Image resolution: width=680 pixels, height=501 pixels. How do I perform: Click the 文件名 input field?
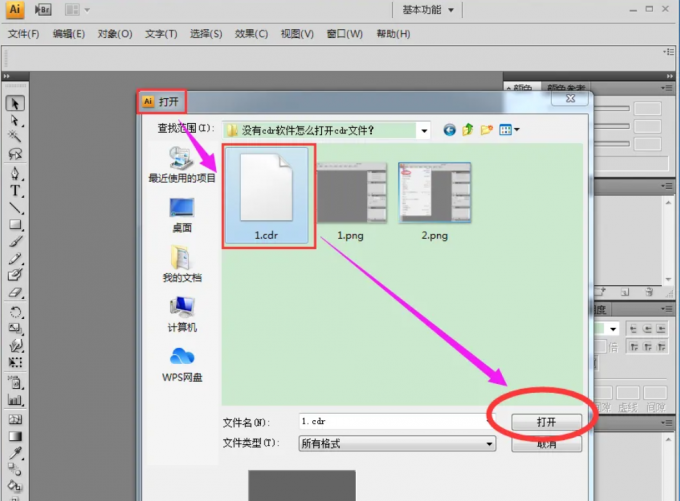click(x=395, y=421)
